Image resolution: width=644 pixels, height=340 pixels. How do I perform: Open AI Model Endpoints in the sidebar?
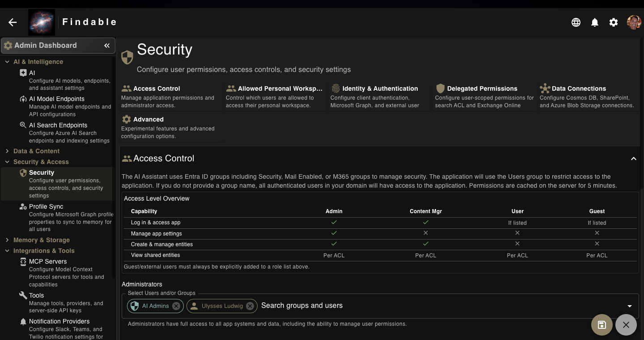[57, 106]
